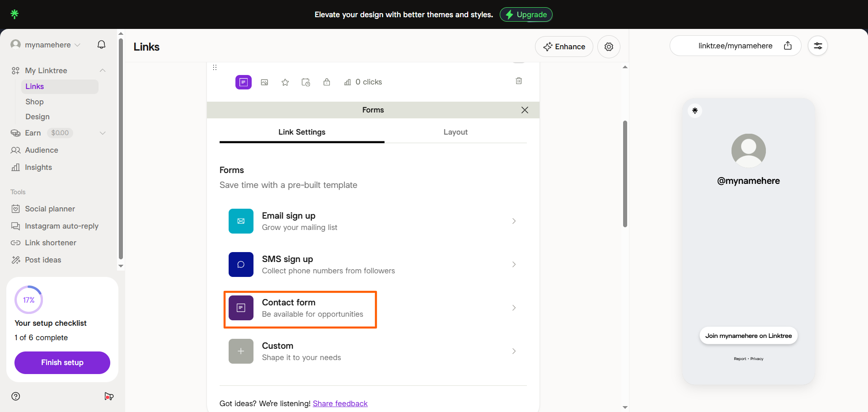The width and height of the screenshot is (868, 412).
Task: Go to Design in sidebar
Action: pos(38,117)
